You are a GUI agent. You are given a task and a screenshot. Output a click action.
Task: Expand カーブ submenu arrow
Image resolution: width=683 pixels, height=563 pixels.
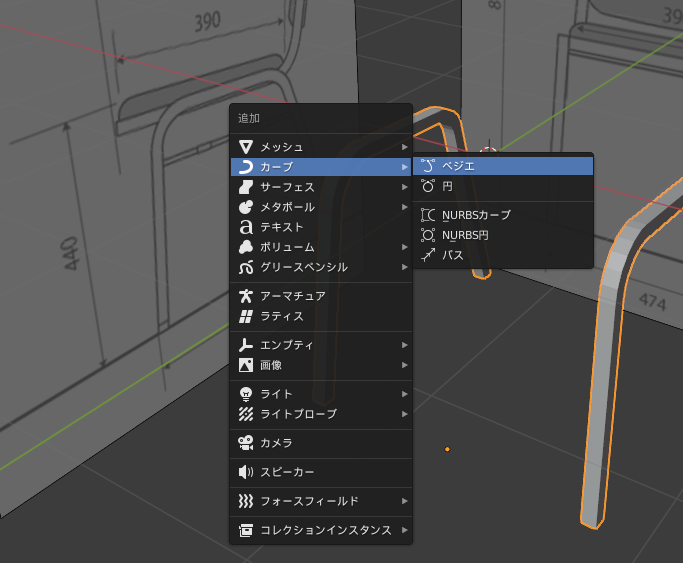(405, 167)
